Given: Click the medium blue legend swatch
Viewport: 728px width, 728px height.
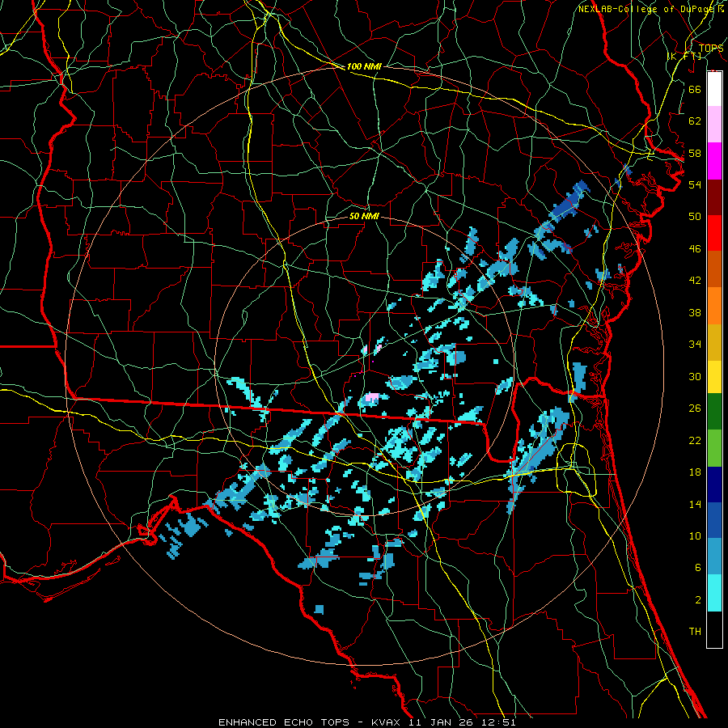Looking at the screenshot, I should coord(714,520).
